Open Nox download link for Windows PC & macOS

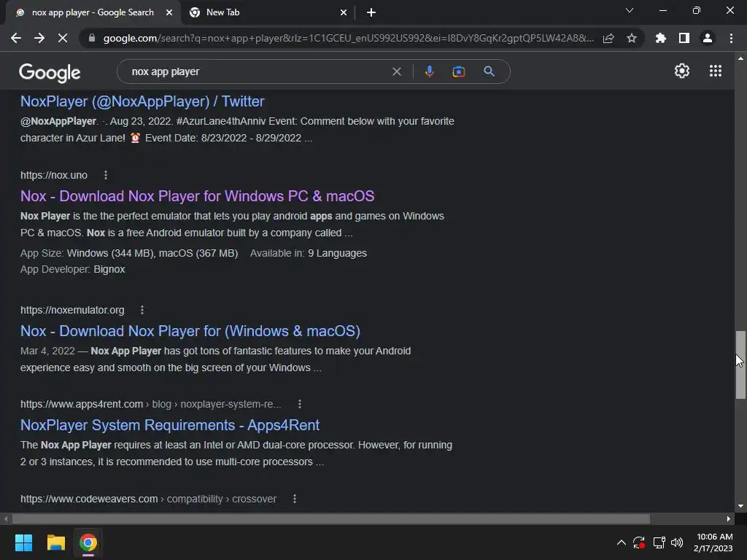point(197,195)
